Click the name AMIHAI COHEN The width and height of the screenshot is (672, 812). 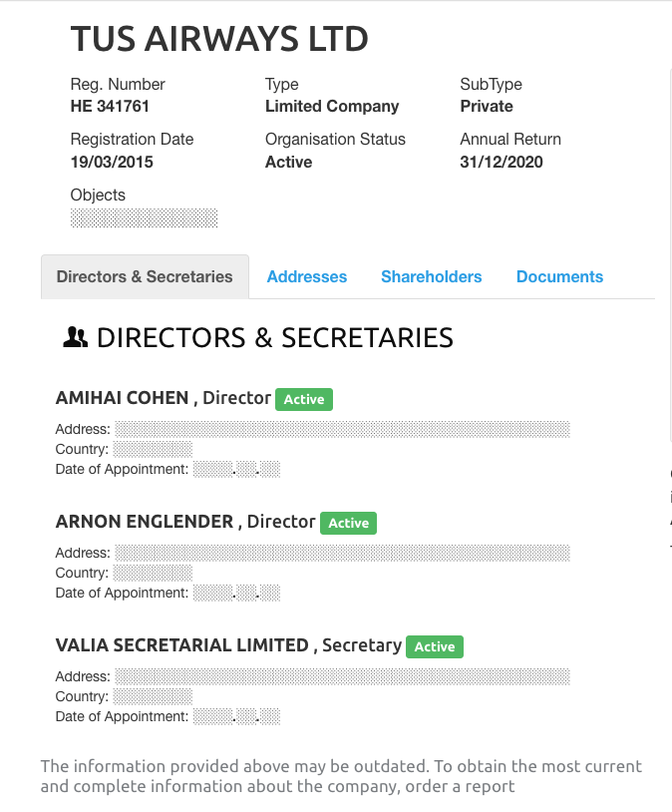[x=122, y=398]
